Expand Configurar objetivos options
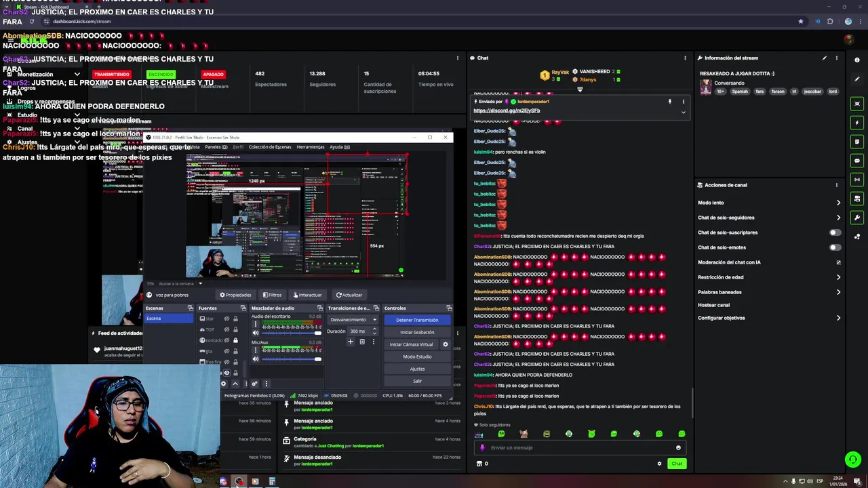 (x=838, y=318)
